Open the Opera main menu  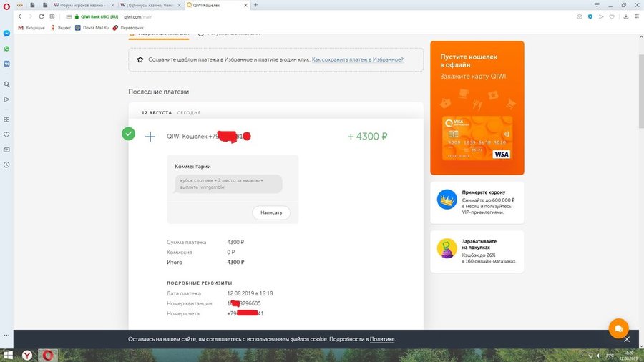click(6, 4)
